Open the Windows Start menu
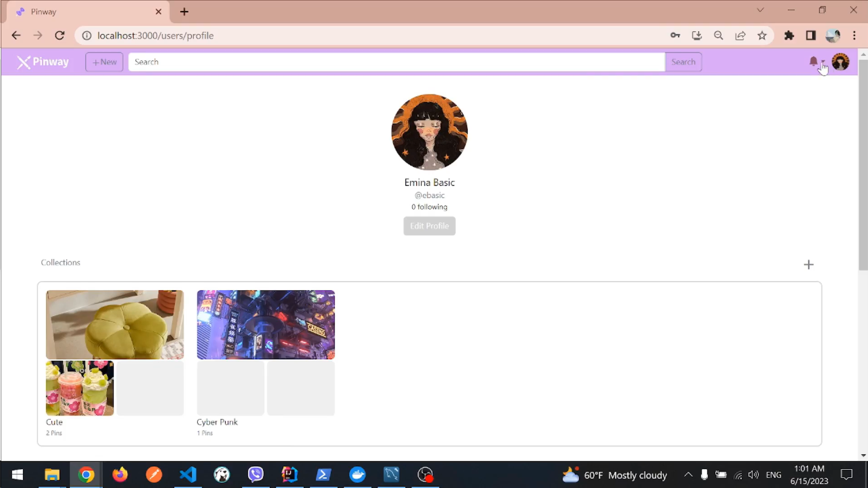 point(17,474)
